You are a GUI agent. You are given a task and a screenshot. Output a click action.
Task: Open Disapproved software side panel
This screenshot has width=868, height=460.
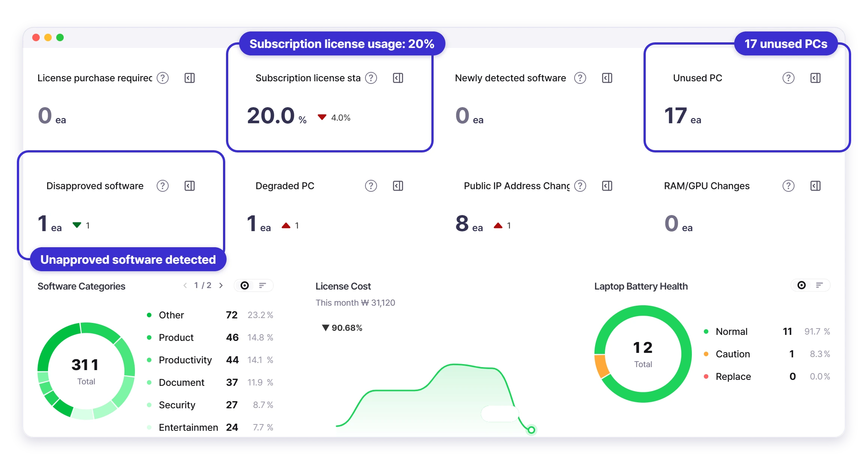[190, 186]
